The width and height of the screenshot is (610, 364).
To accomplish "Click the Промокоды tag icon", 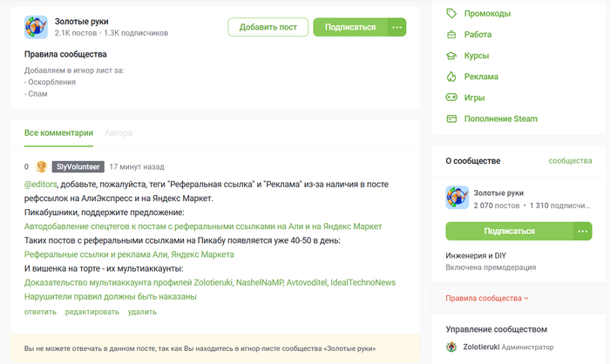I will 451,14.
